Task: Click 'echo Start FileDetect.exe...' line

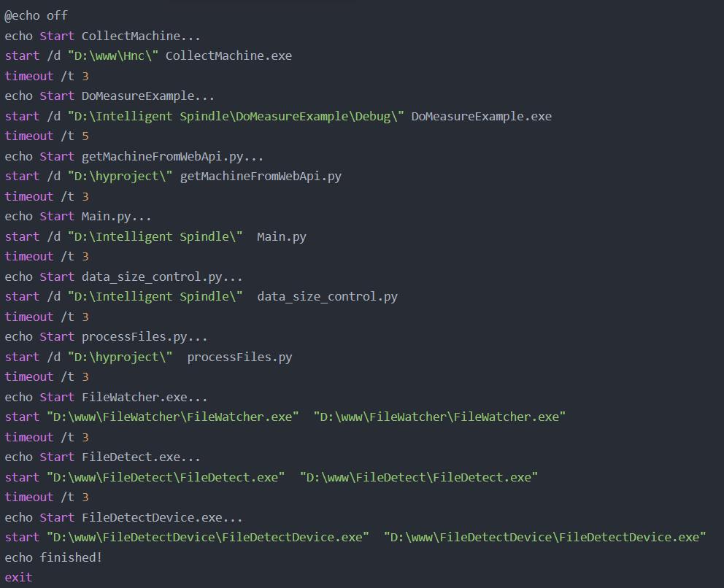Action: click(x=102, y=457)
